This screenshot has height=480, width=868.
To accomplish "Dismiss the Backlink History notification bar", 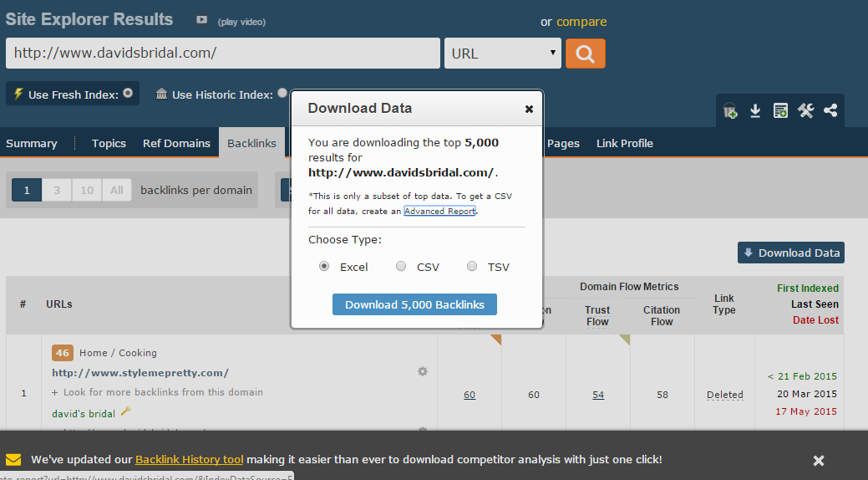I will [819, 461].
